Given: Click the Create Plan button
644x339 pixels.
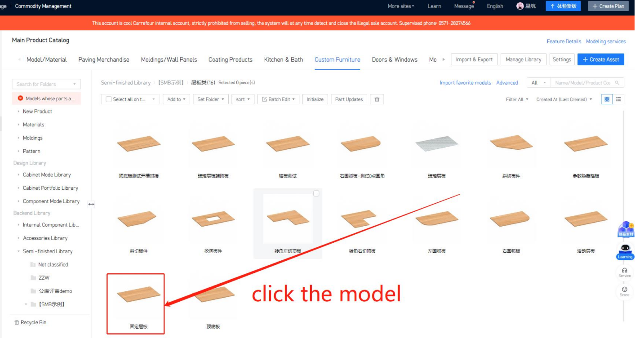Looking at the screenshot, I should pyautogui.click(x=608, y=6).
